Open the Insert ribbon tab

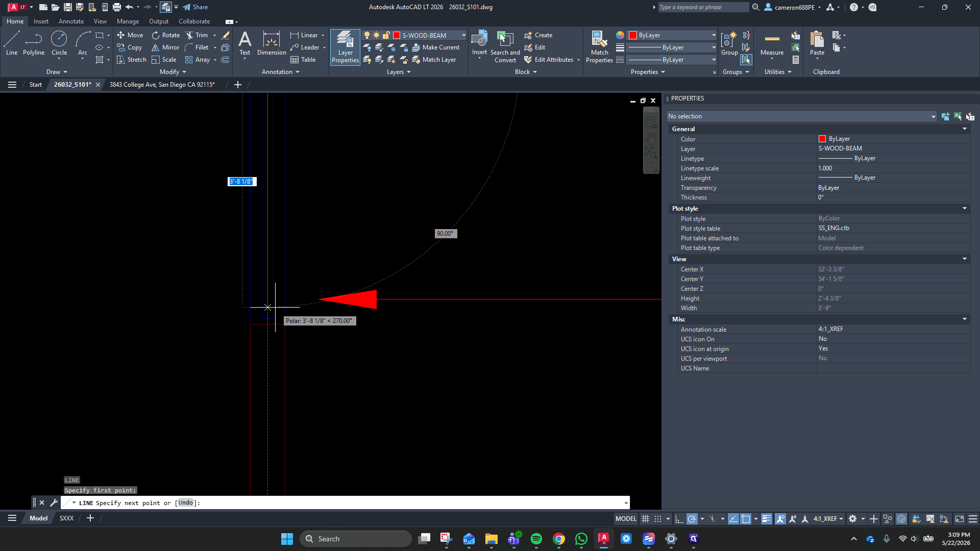[41, 21]
